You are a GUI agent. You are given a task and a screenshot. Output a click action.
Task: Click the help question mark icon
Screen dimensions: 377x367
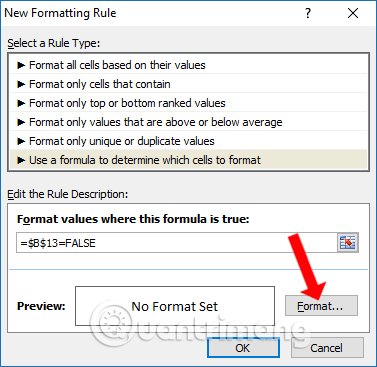click(308, 13)
